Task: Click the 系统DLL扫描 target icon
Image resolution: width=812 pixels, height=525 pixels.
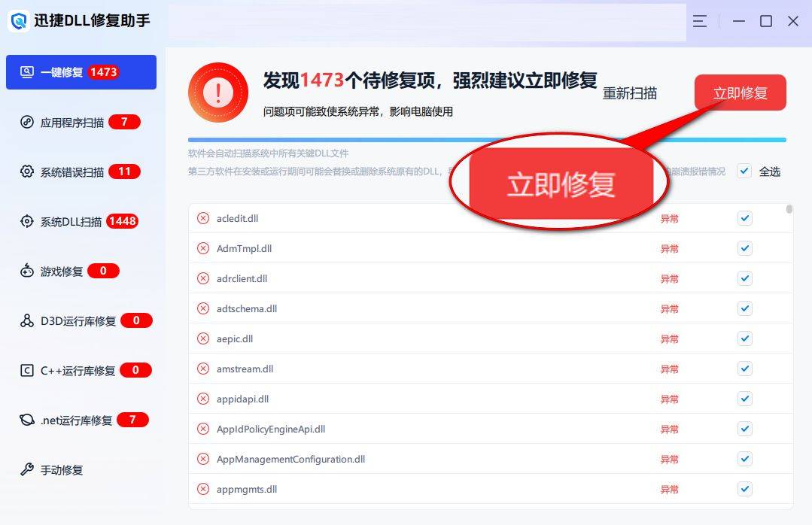Action: click(27, 221)
